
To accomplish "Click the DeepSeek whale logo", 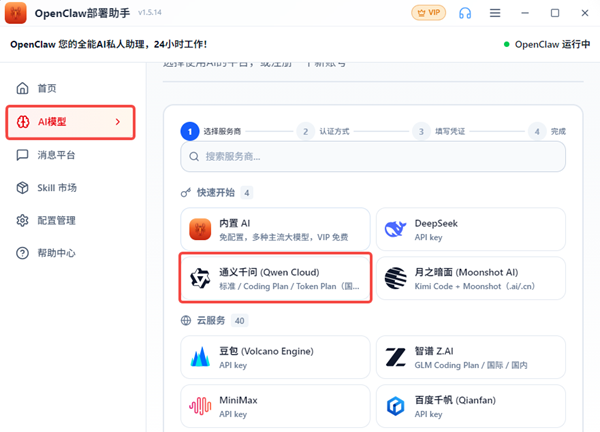I will tap(395, 229).
